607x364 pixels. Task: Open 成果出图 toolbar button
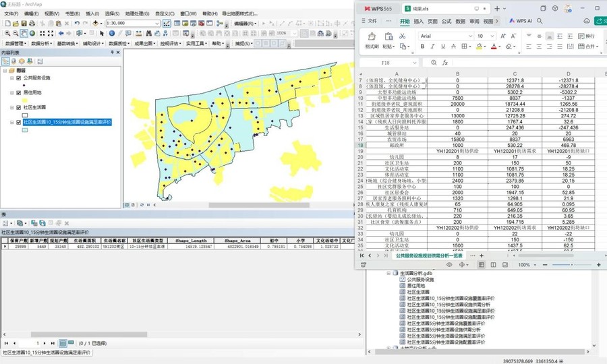click(x=145, y=43)
